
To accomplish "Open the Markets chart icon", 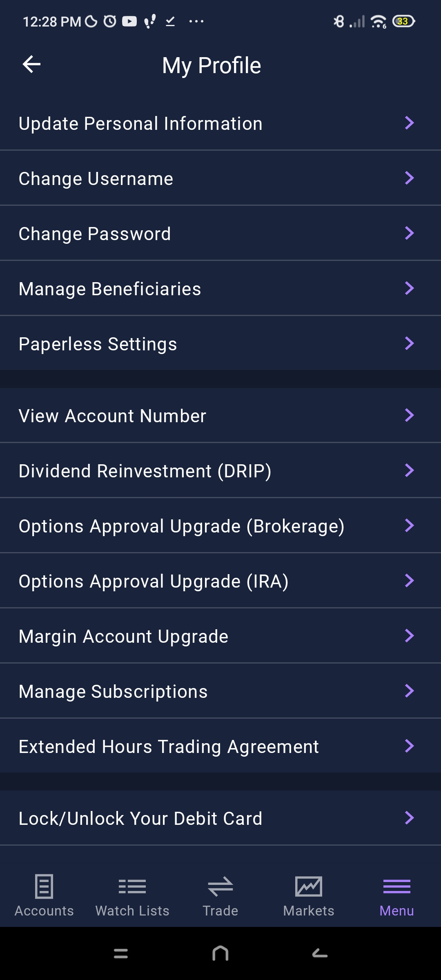I will (x=309, y=886).
